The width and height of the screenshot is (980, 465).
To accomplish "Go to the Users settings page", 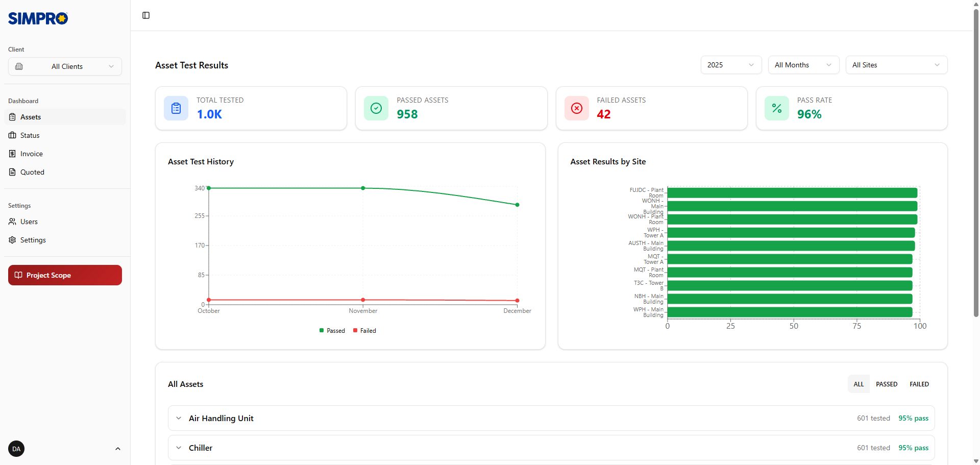I will [29, 222].
